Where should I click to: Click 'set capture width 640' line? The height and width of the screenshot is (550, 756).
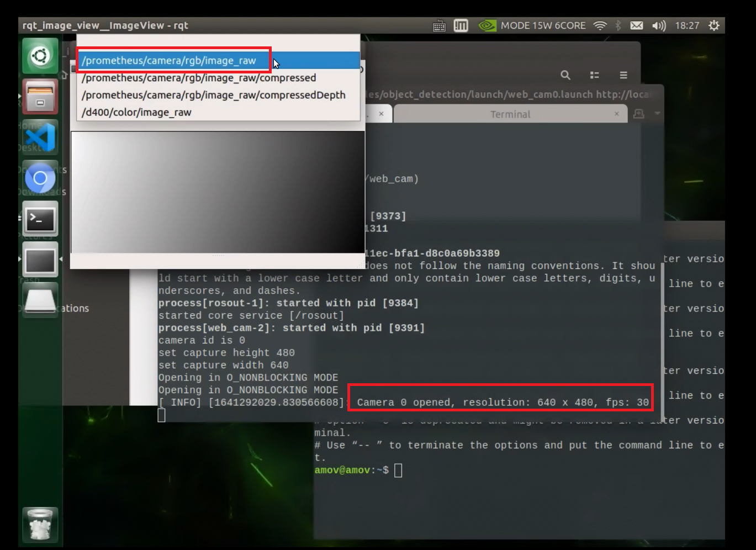224,366
